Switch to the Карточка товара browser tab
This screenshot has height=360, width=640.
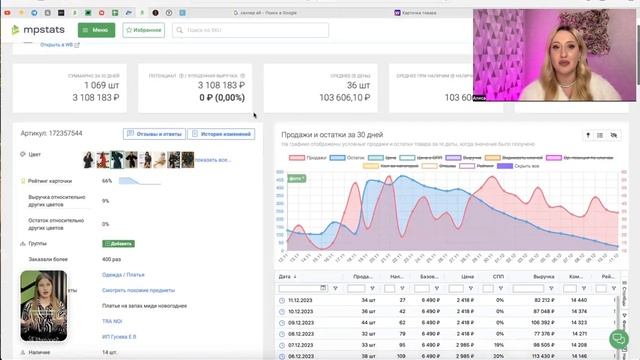click(x=416, y=13)
